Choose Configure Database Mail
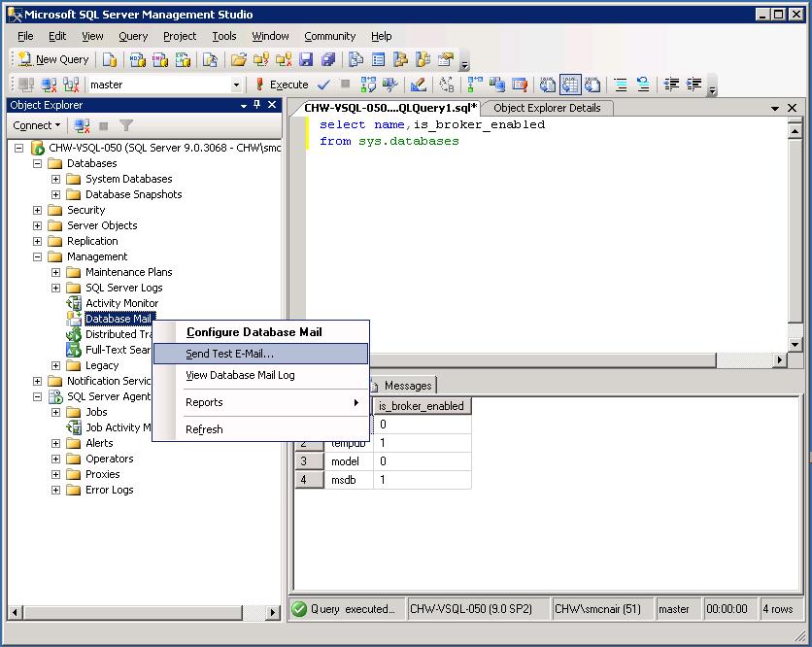 coord(261,332)
